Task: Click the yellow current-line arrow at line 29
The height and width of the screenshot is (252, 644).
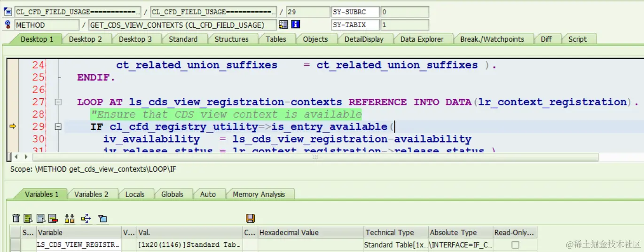Action: (13, 126)
